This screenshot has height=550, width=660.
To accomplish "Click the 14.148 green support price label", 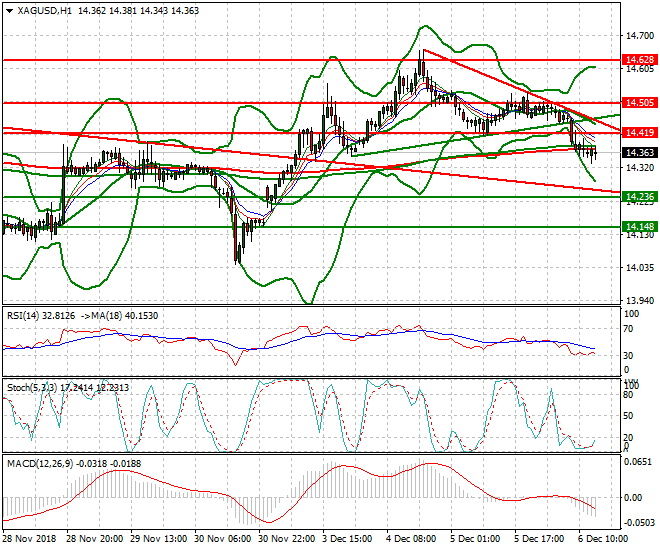I will point(640,227).
